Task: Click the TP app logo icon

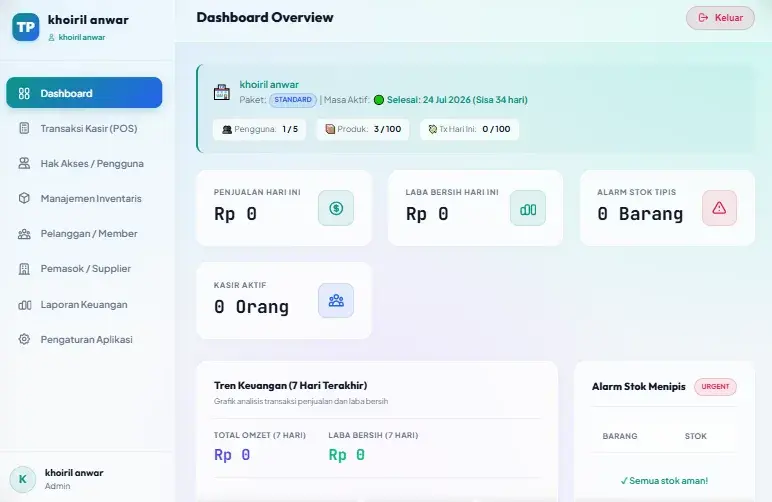Action: [26, 27]
